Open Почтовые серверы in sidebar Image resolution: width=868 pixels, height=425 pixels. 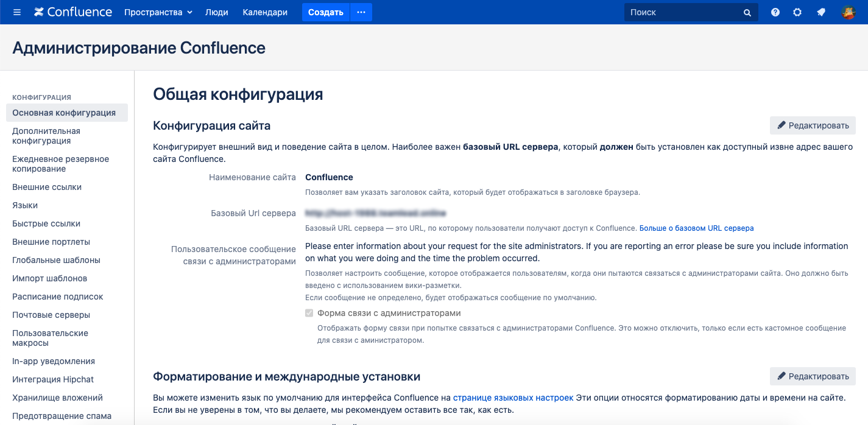[x=51, y=315]
